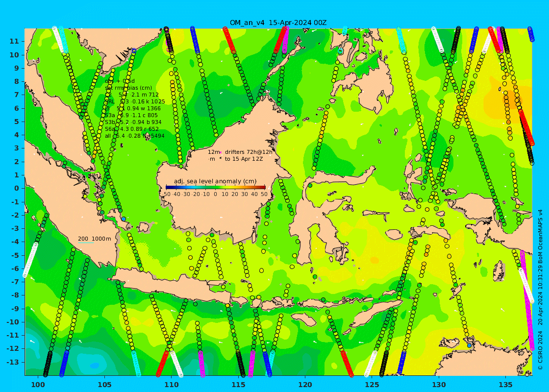The height and width of the screenshot is (392, 549).
Task: Click longitude axis label 120
Action: tap(305, 385)
